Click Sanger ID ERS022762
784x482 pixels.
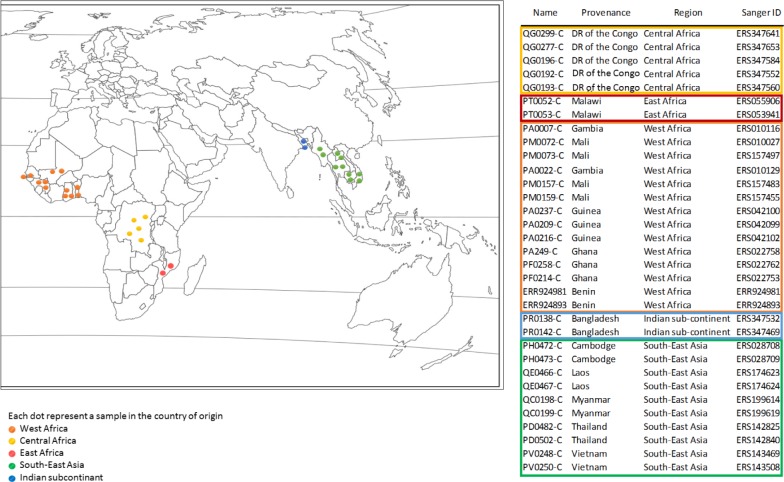coord(758,264)
